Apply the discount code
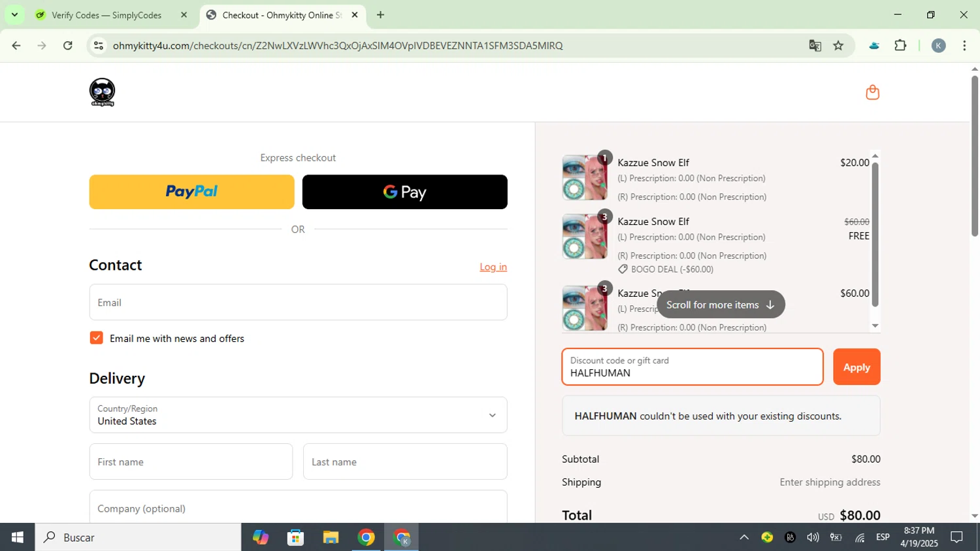 [x=857, y=367]
